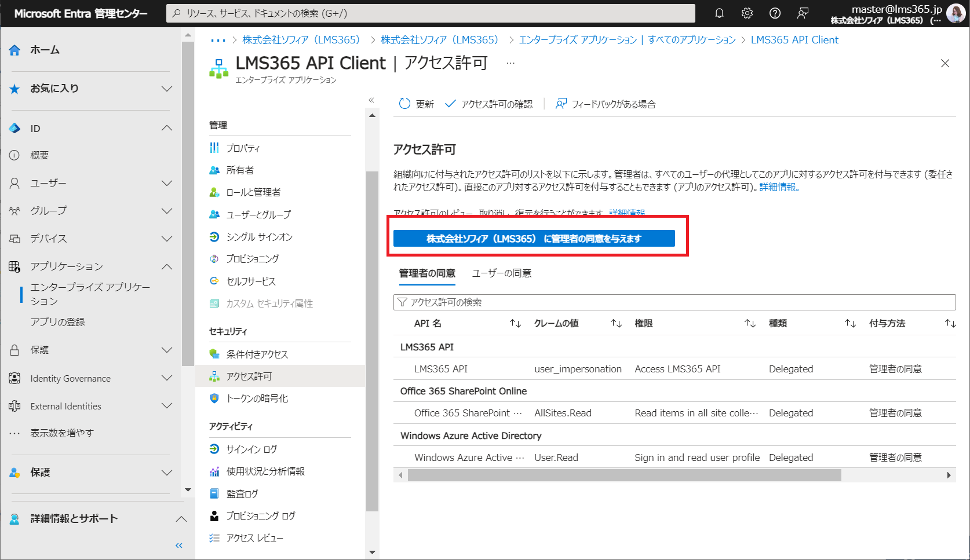970x560 pixels.
Task: Click the favorites star icon
Action: 14,89
